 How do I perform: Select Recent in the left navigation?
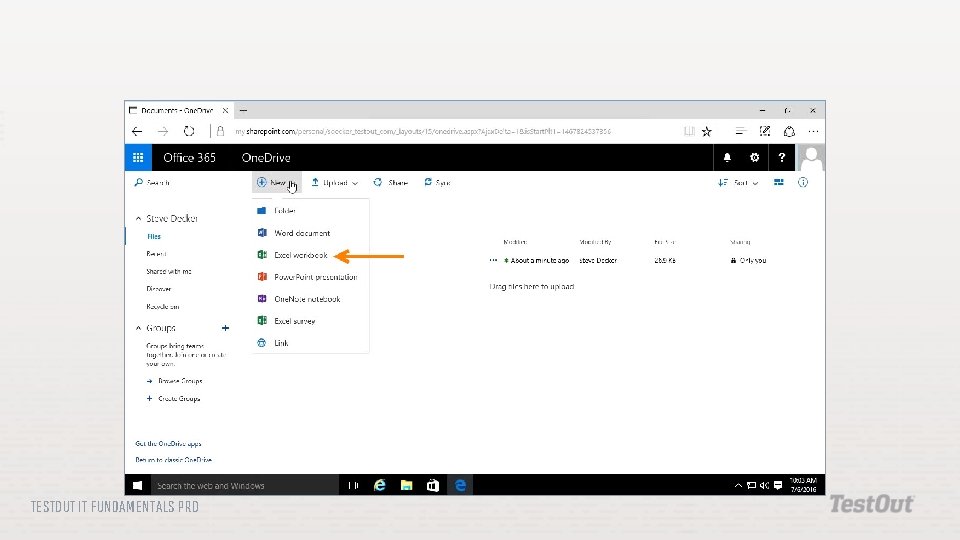[x=156, y=254]
